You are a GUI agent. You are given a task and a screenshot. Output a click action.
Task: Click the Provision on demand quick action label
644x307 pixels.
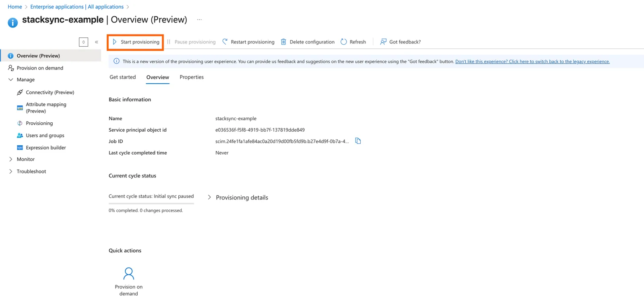(129, 290)
